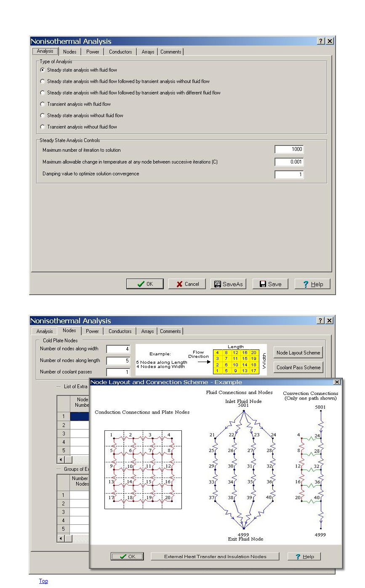Open the Comments tab in the lower dialog
Screen dimensions: 365x588
coord(171,331)
